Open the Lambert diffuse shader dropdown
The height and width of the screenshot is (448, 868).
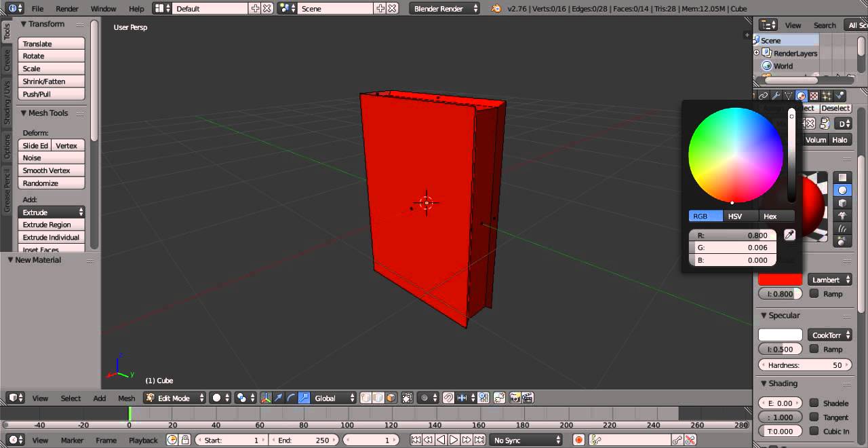[x=830, y=280]
